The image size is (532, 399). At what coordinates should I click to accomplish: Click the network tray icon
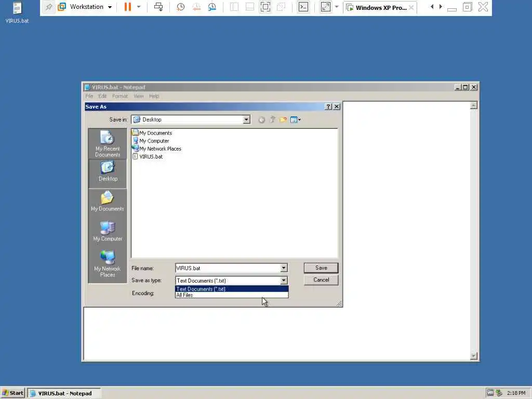click(499, 393)
